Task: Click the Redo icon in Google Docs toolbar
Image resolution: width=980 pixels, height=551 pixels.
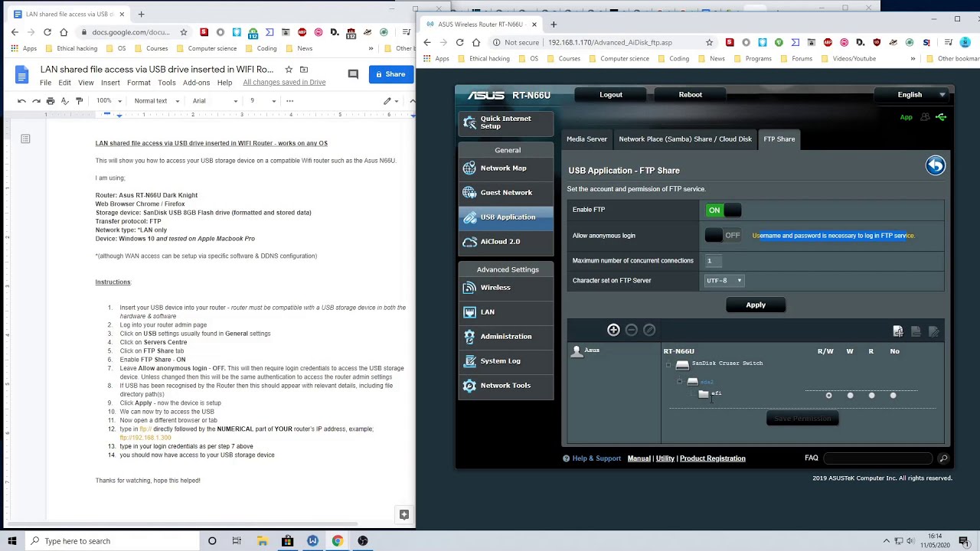Action: click(36, 101)
